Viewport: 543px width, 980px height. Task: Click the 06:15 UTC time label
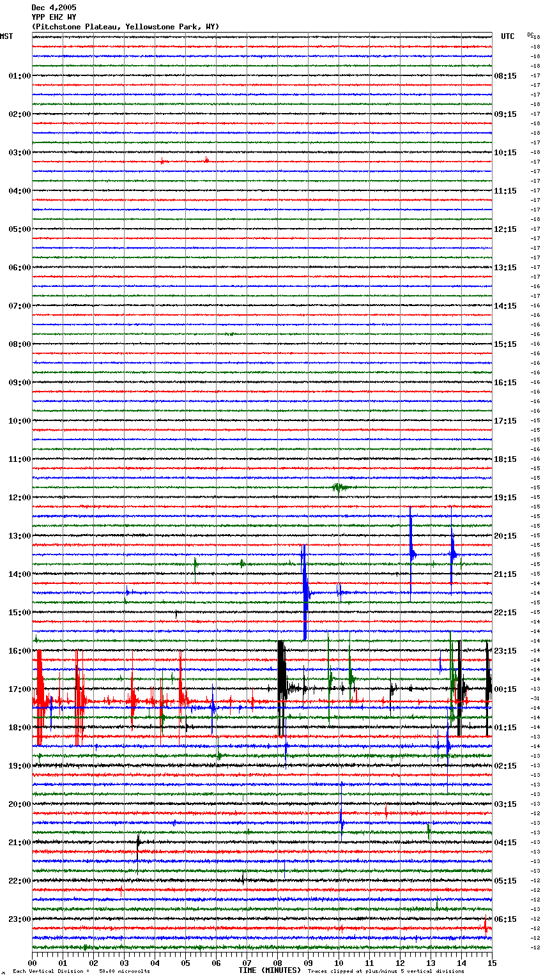(505, 919)
